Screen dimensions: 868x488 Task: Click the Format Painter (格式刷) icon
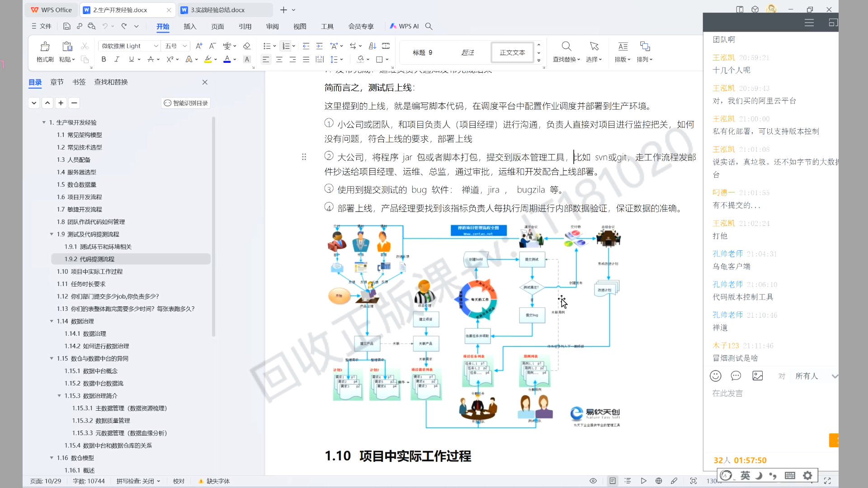[x=45, y=47]
